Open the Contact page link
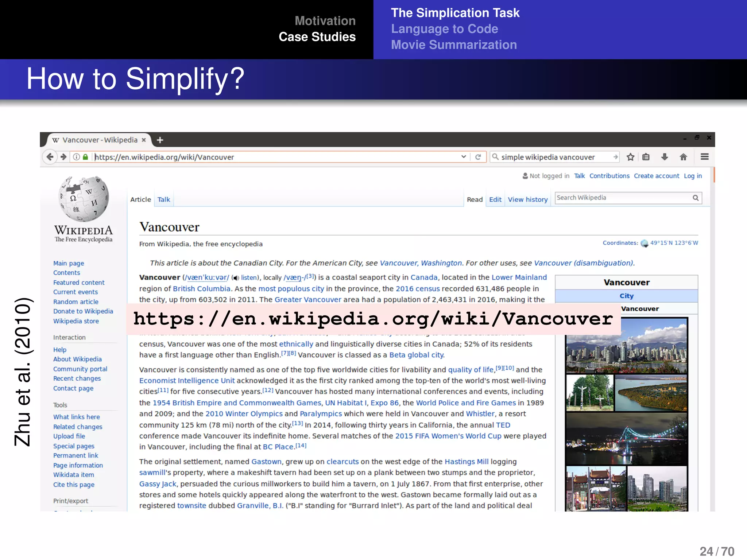The width and height of the screenshot is (747, 560). [73, 388]
